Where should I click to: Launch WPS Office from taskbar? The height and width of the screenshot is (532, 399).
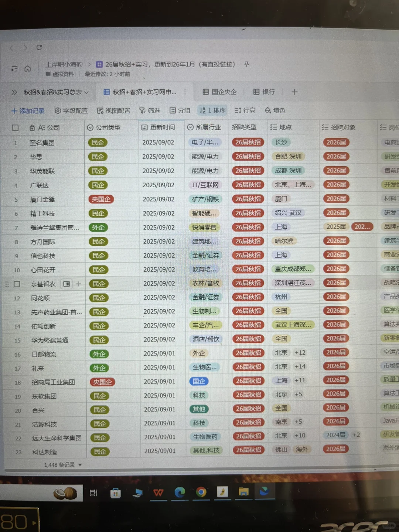158,492
